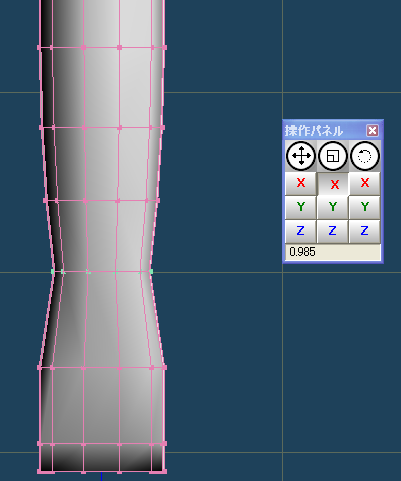Select the move handle icon in 操作パネル
Image resolution: width=401 pixels, height=481 pixels.
[301, 156]
